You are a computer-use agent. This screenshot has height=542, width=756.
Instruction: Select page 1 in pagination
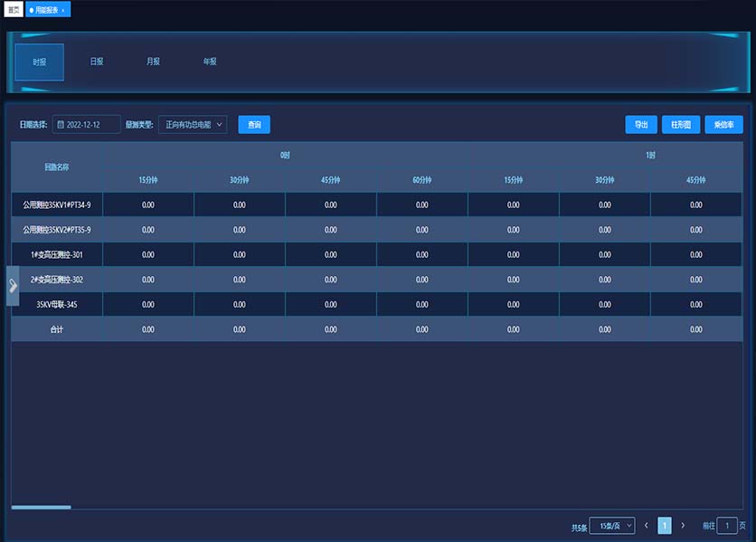(665, 526)
